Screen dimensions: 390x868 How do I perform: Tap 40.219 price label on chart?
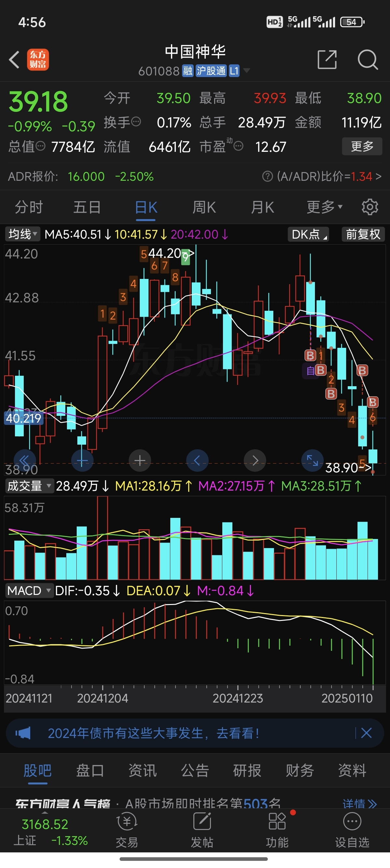(x=24, y=418)
